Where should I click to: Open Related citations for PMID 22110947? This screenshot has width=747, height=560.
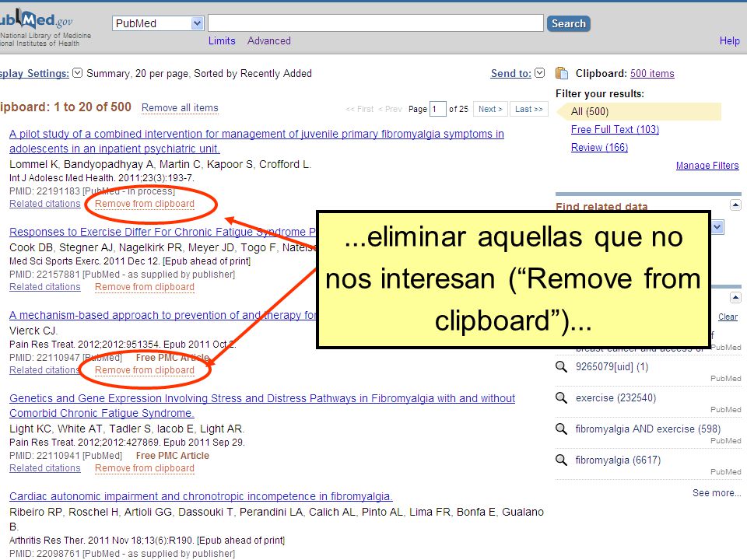pos(45,370)
